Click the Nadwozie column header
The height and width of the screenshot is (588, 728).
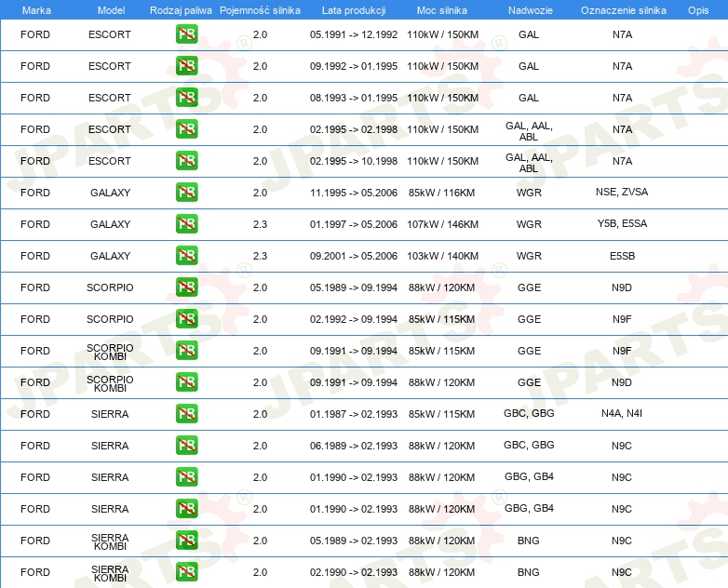(x=531, y=10)
